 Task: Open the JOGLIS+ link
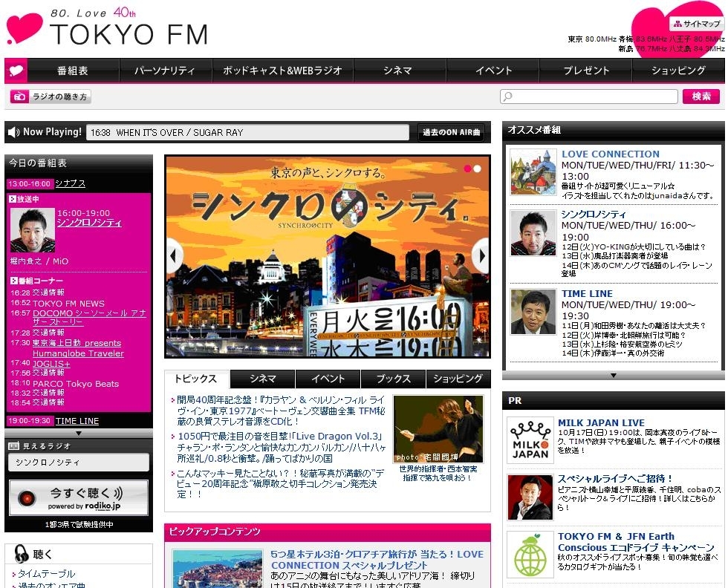tap(51, 363)
